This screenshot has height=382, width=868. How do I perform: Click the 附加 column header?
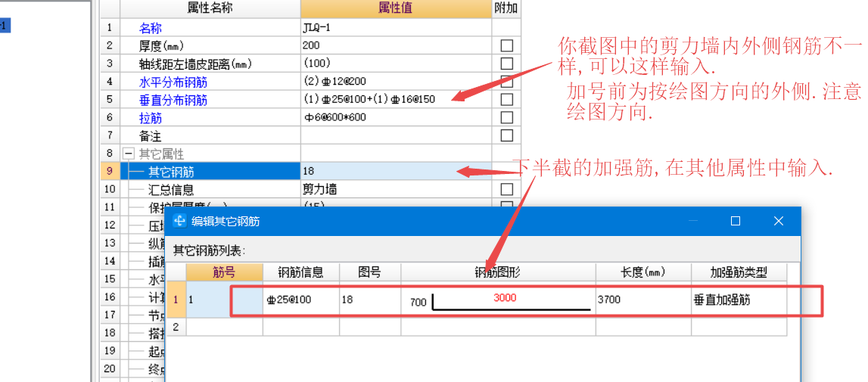click(506, 8)
